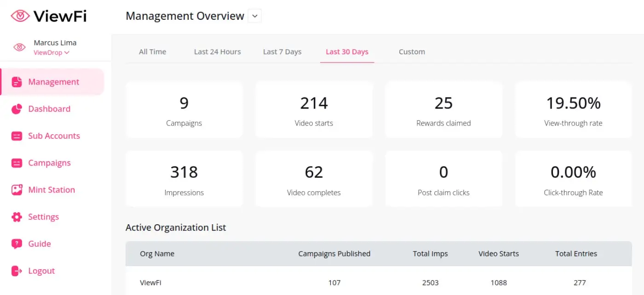The image size is (644, 295).
Task: Click the Logout arrow icon
Action: pyautogui.click(x=17, y=271)
